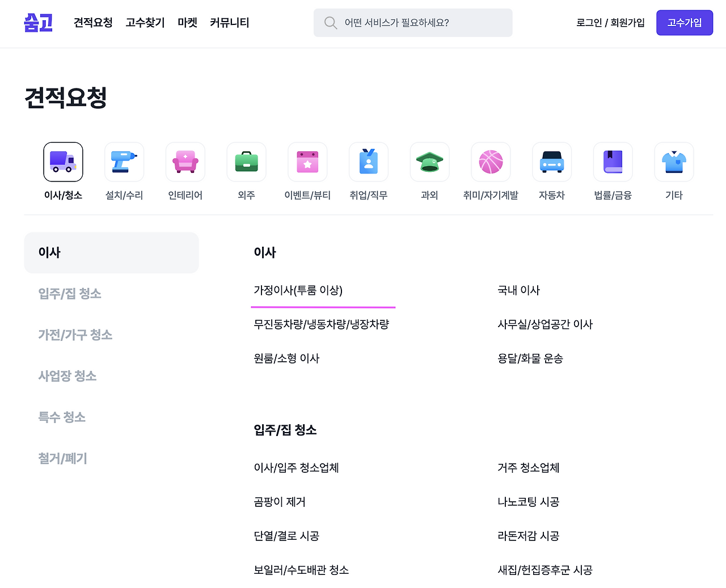Click the service search input field

pyautogui.click(x=413, y=23)
